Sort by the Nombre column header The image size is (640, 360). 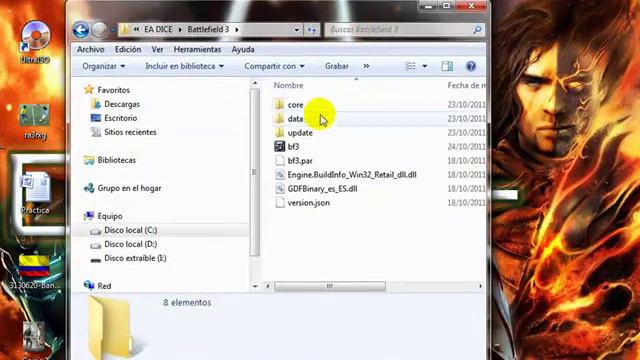[288, 85]
